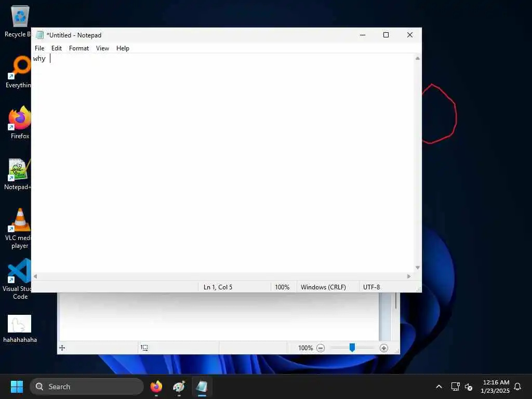Minimize the Notepad window
Viewport: 532px width, 399px height.
362,35
